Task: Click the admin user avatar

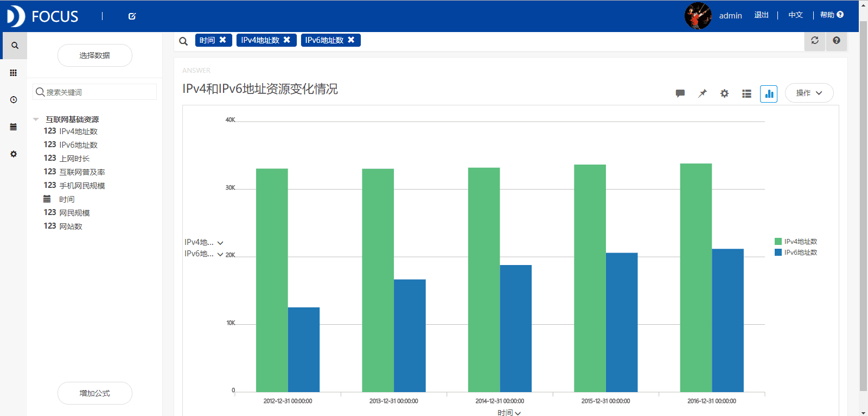Action: [x=698, y=16]
